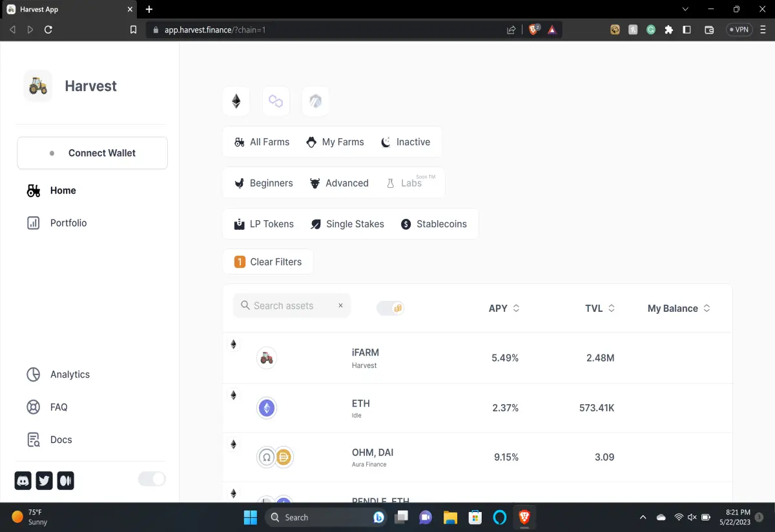
Task: Open the iFARM Harvest farm row
Action: (477, 358)
